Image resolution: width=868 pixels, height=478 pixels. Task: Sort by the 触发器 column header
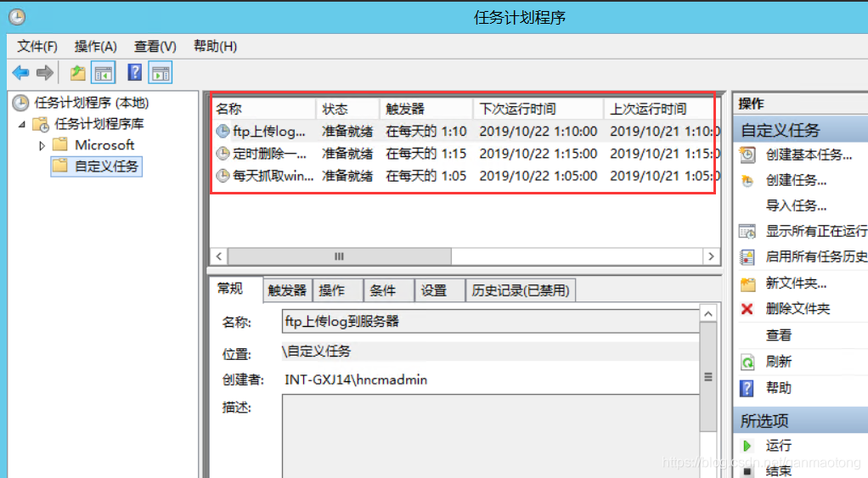tap(426, 109)
